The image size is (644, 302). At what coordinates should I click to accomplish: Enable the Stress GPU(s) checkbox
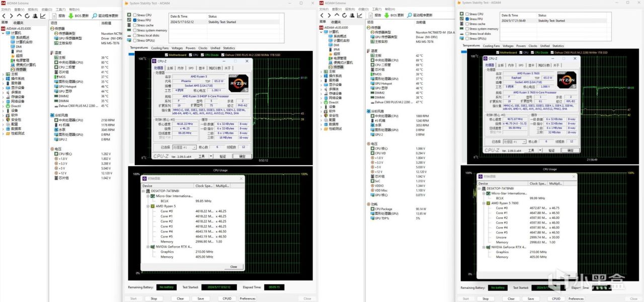(x=135, y=40)
